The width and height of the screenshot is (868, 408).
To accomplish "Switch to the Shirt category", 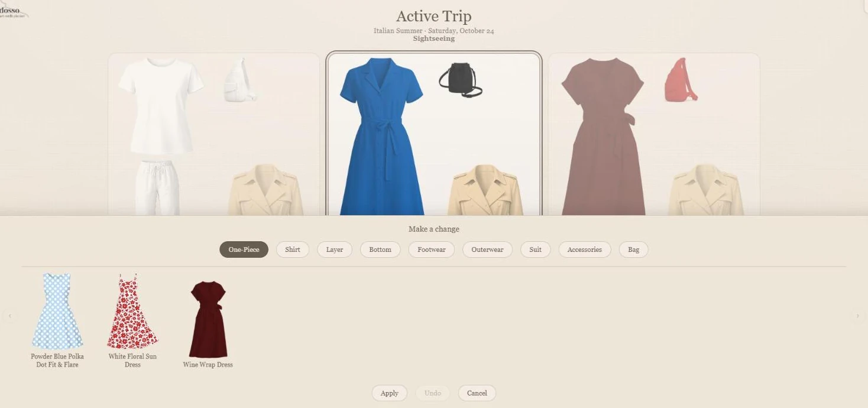I will click(293, 250).
